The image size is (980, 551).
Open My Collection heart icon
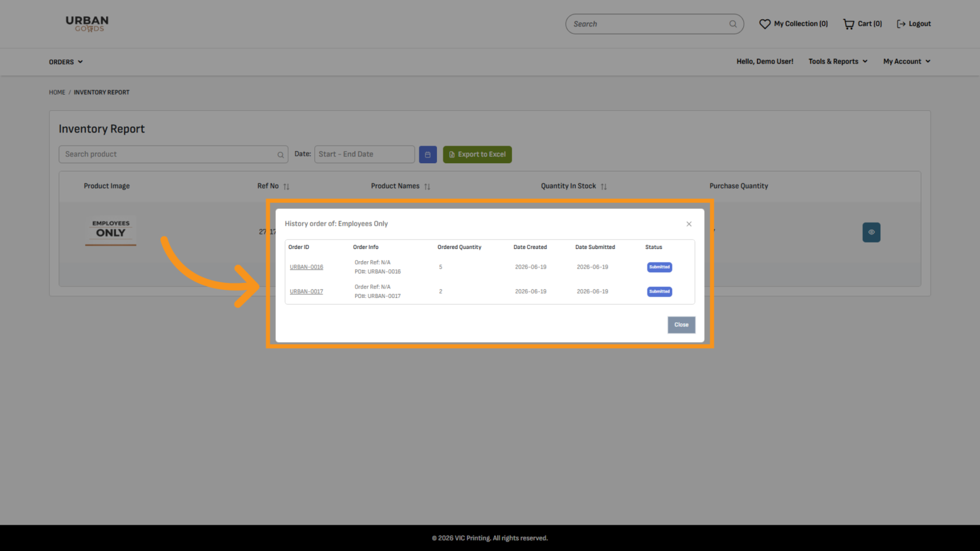pos(765,24)
